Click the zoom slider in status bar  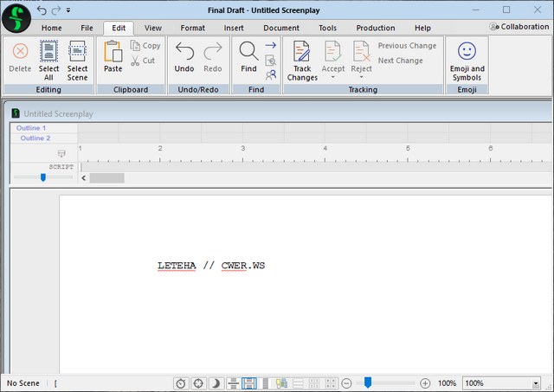(x=368, y=382)
